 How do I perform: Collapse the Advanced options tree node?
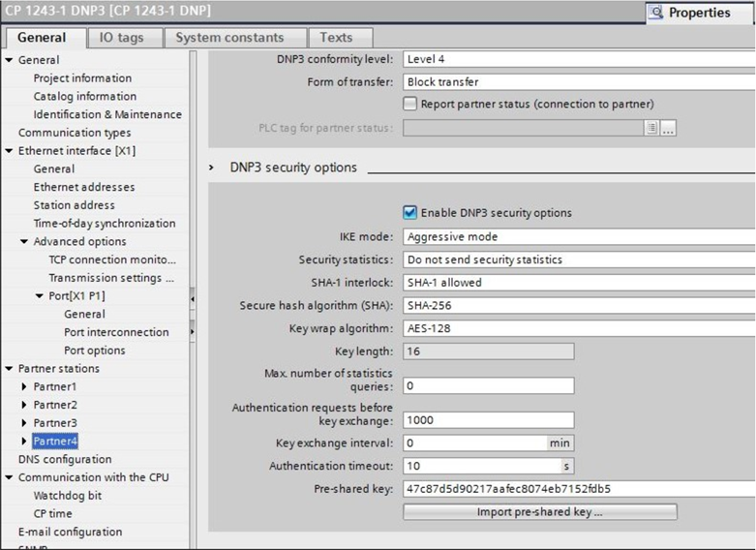pyautogui.click(x=24, y=242)
